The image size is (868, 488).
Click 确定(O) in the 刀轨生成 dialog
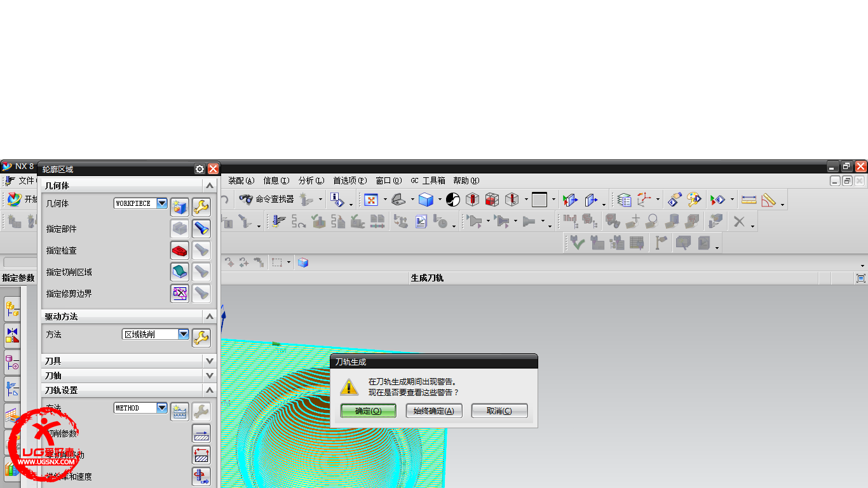click(x=369, y=411)
